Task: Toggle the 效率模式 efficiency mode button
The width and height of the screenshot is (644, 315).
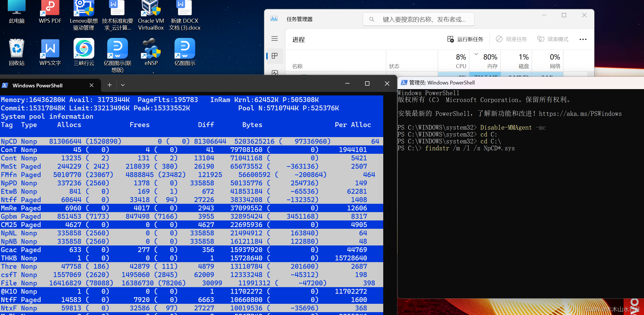Action: pos(553,39)
